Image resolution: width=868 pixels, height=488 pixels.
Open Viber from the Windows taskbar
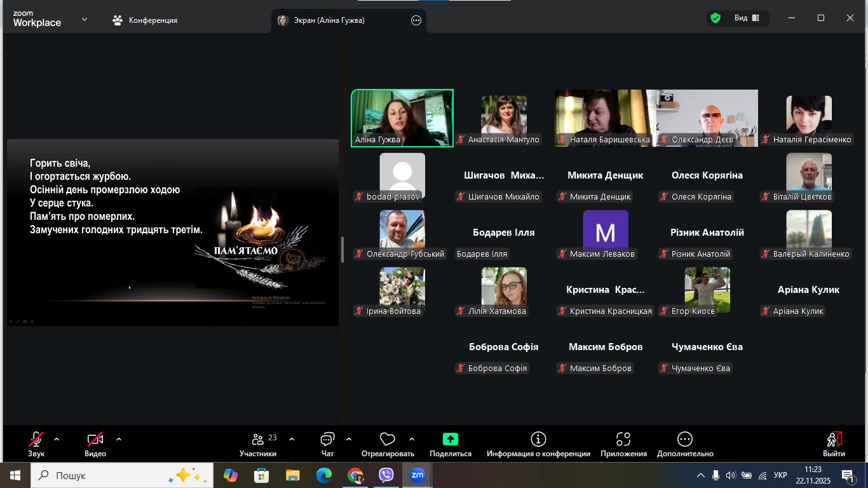pos(386,475)
